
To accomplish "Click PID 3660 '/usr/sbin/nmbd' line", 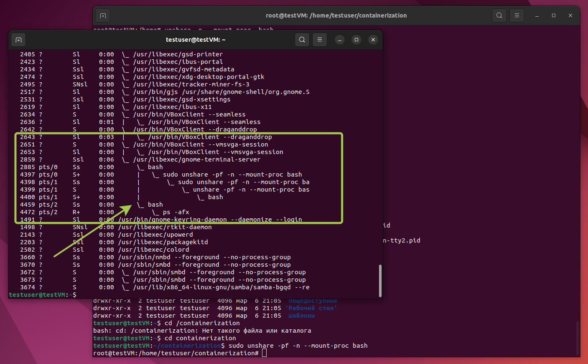I will [x=155, y=257].
